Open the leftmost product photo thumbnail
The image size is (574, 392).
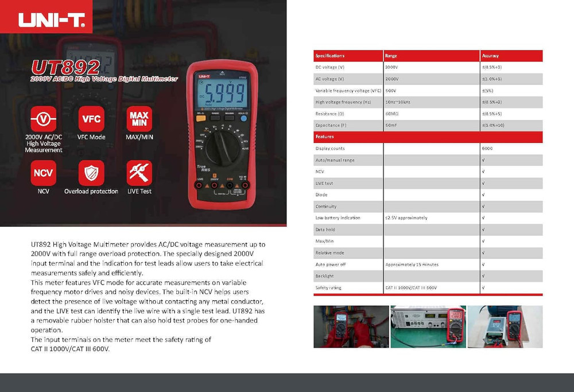click(350, 326)
